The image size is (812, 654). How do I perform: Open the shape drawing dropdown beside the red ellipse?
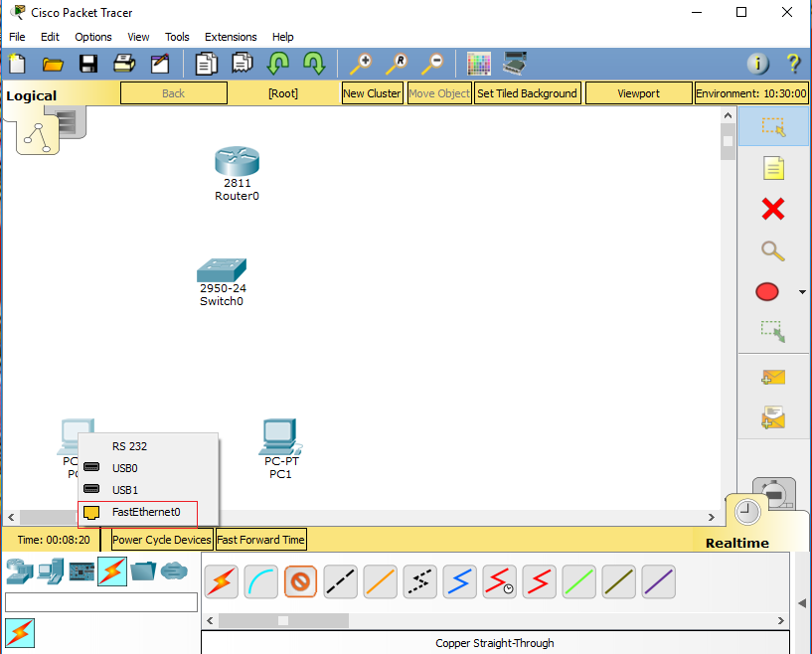[801, 291]
